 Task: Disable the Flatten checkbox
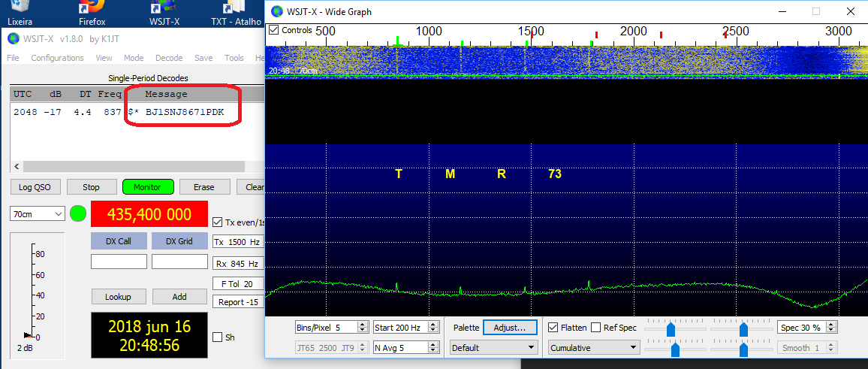[x=553, y=328]
